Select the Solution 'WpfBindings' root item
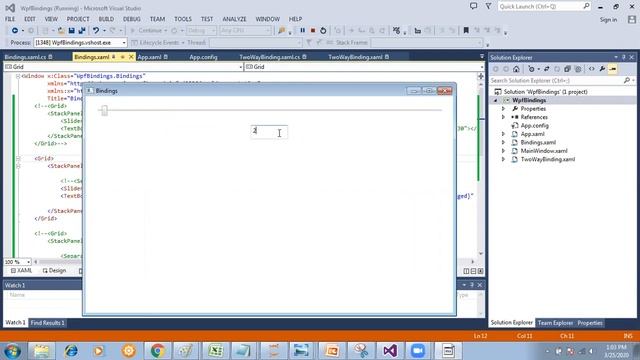This screenshot has width=640, height=360. [545, 92]
